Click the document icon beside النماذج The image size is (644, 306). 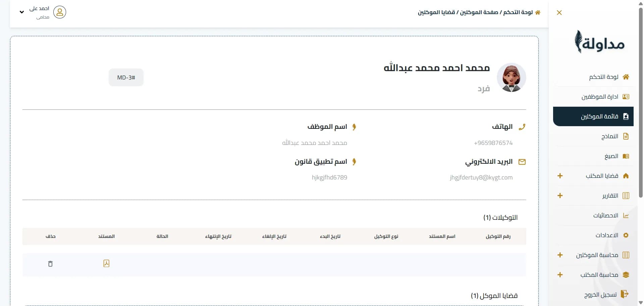coord(626,136)
